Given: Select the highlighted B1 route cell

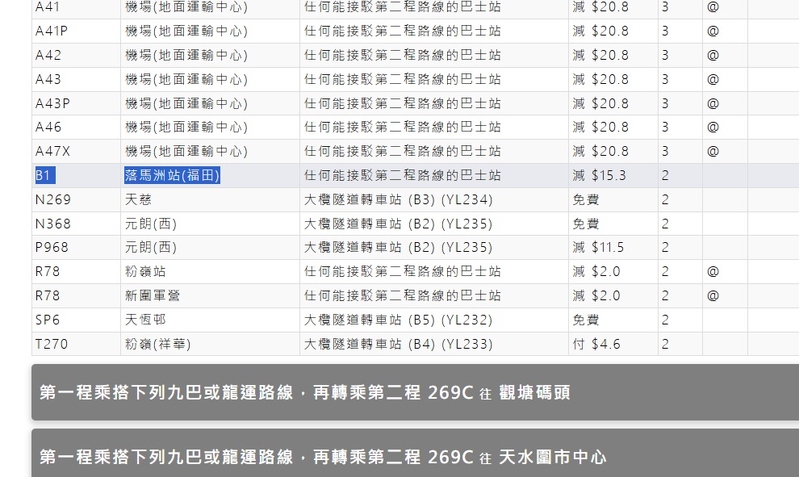Looking at the screenshot, I should [x=44, y=175].
